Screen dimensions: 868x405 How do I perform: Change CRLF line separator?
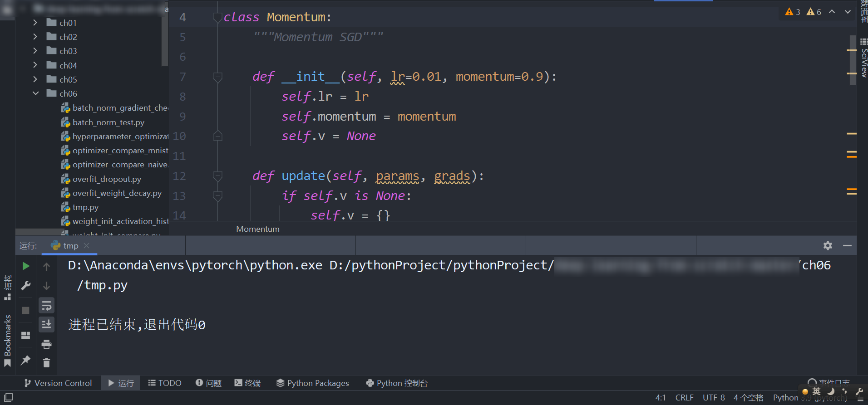coord(684,398)
